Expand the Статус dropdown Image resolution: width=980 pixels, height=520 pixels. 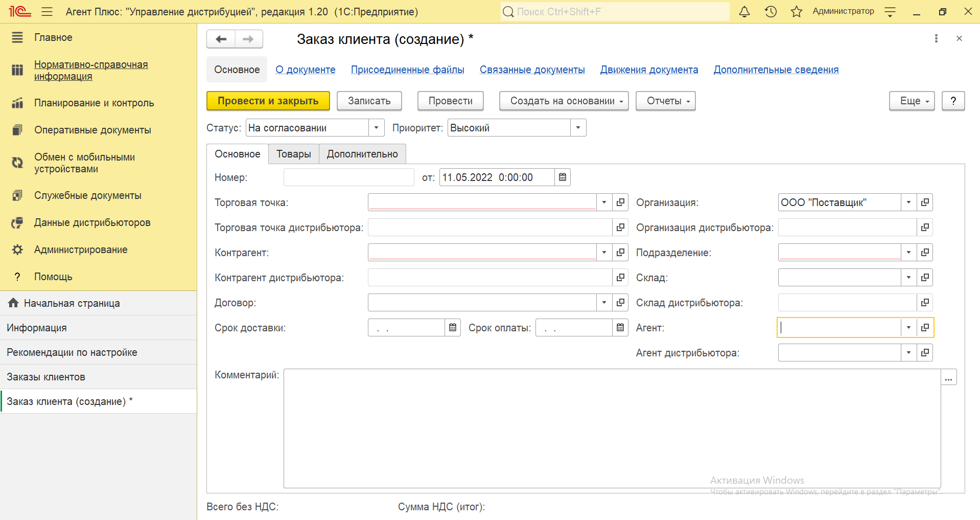pyautogui.click(x=376, y=128)
